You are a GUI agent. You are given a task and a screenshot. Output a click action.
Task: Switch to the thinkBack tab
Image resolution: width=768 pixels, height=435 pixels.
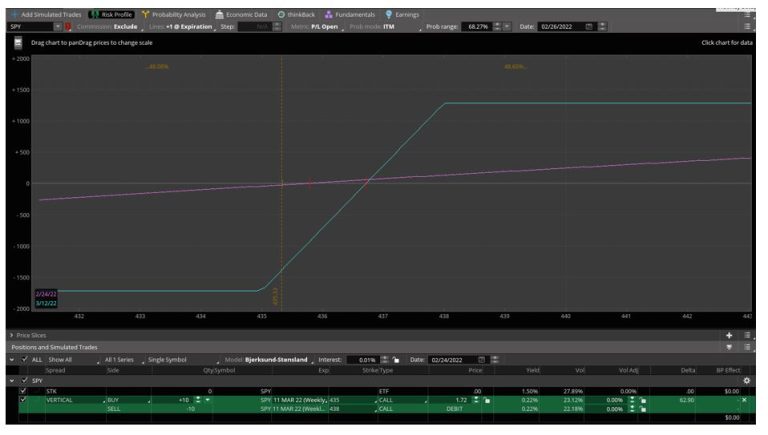click(296, 15)
